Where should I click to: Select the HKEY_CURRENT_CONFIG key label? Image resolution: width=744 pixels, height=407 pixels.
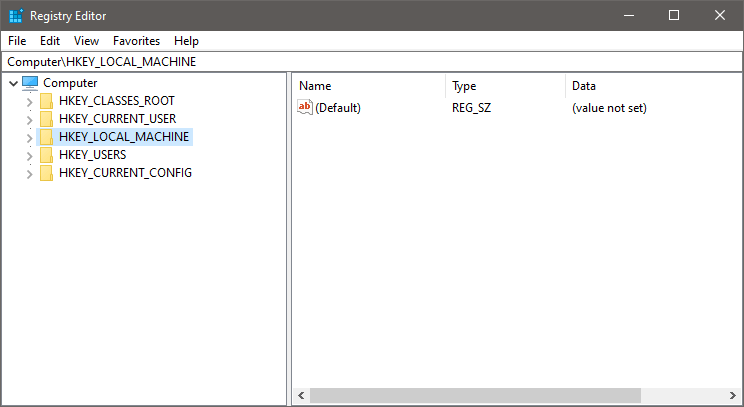(x=125, y=173)
